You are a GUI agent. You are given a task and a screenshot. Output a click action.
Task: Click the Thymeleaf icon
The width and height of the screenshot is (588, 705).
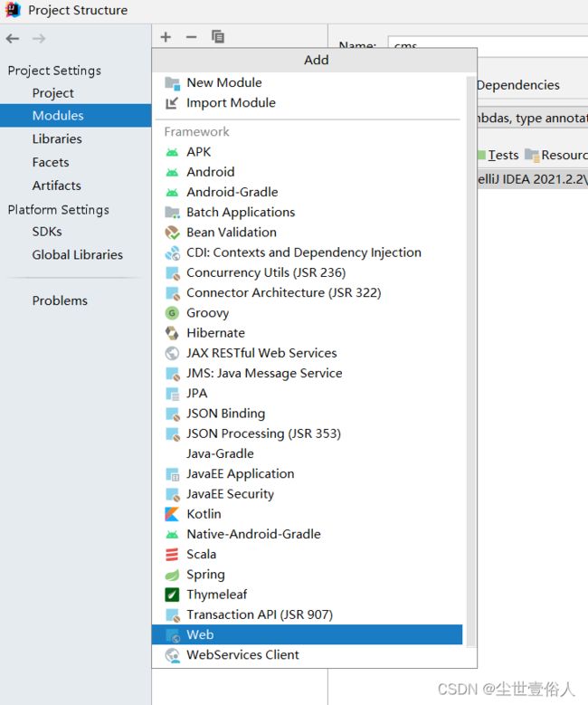[172, 595]
